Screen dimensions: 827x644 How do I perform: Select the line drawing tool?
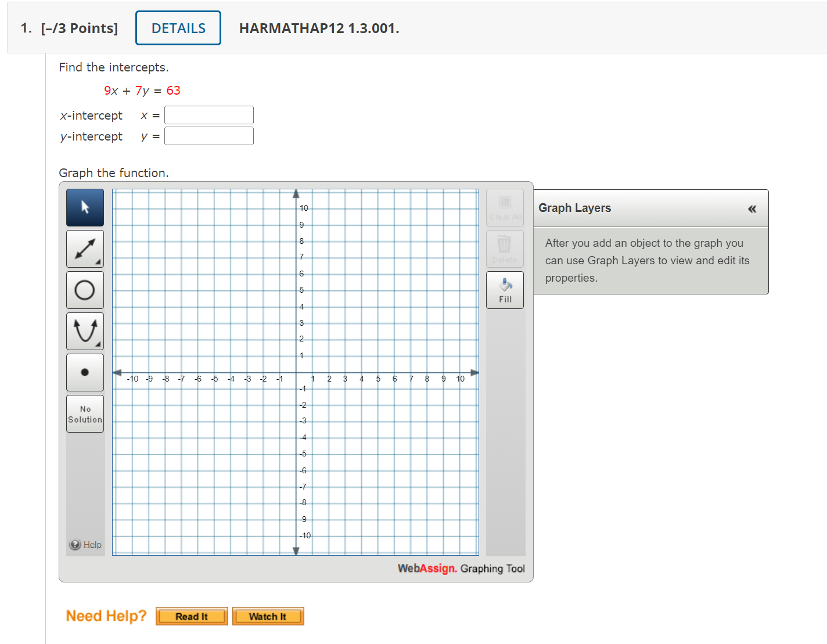(85, 249)
